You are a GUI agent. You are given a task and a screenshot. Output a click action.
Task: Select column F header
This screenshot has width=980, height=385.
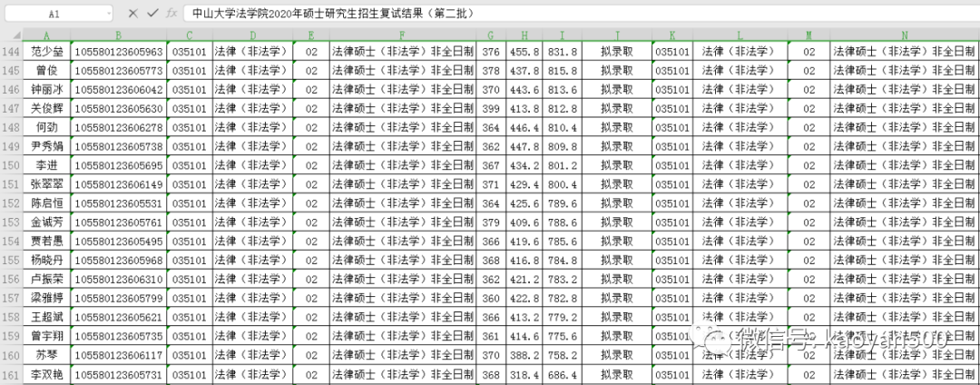point(403,35)
